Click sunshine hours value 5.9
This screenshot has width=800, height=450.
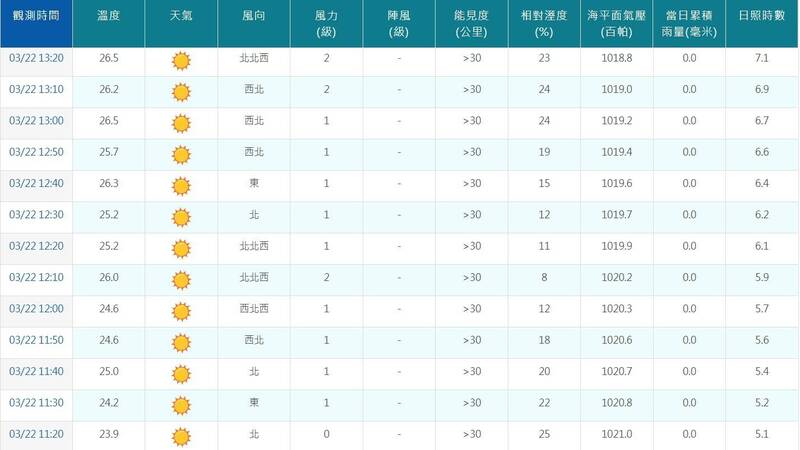[x=762, y=278]
